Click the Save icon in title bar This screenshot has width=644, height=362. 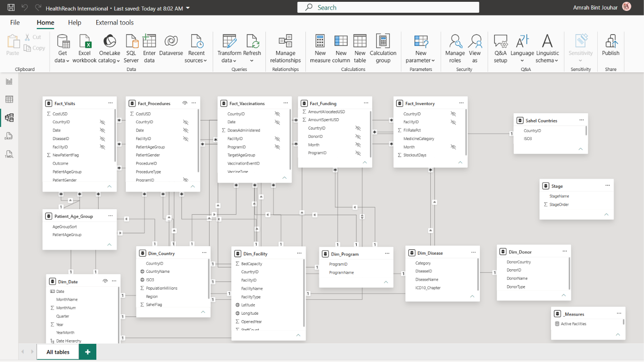pos(11,8)
